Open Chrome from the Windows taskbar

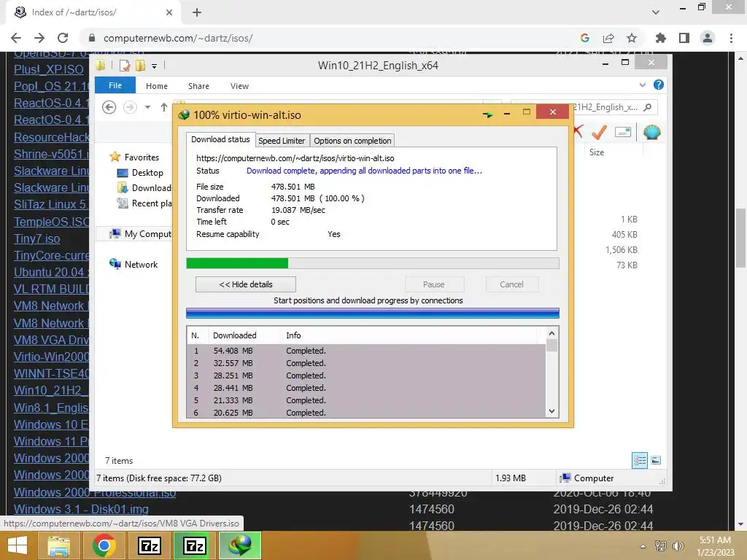[x=104, y=545]
